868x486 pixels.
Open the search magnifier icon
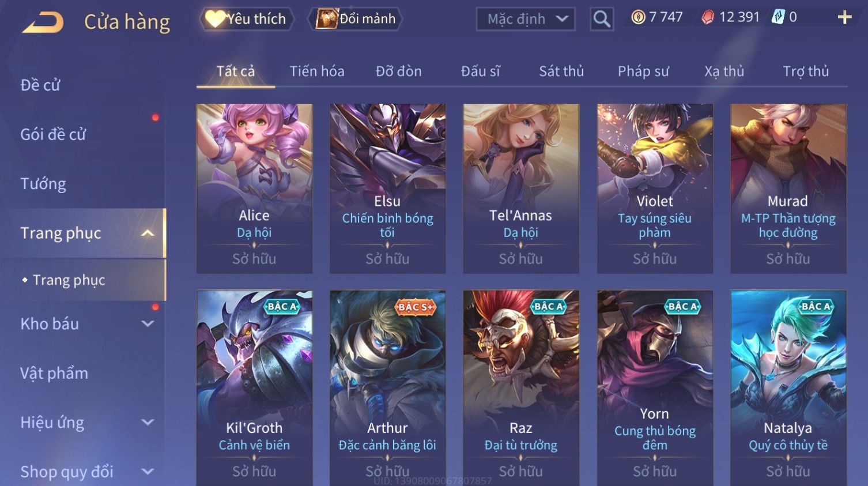(x=602, y=19)
